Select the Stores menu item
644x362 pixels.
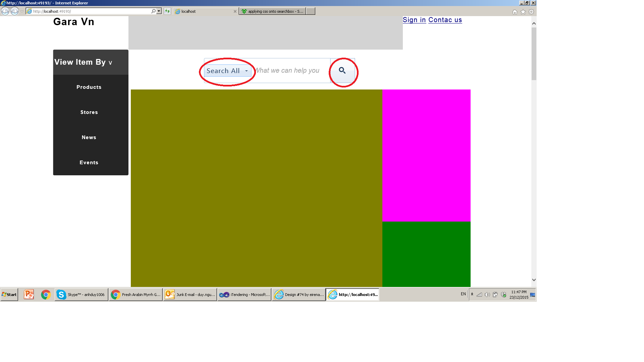[x=89, y=112]
